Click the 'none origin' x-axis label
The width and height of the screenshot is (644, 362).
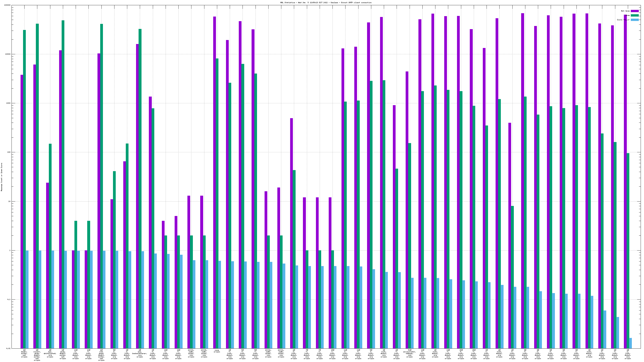coord(217,351)
